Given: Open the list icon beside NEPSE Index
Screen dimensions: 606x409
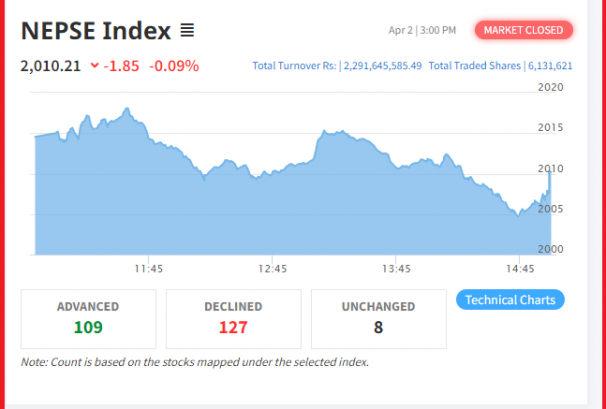Looking at the screenshot, I should tap(187, 30).
